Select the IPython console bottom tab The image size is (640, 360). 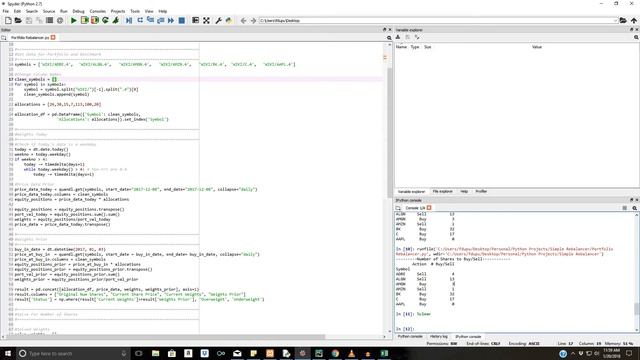point(468,337)
